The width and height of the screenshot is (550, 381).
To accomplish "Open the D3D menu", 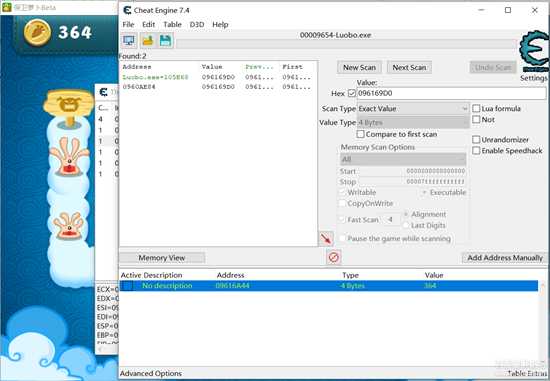I will point(197,25).
